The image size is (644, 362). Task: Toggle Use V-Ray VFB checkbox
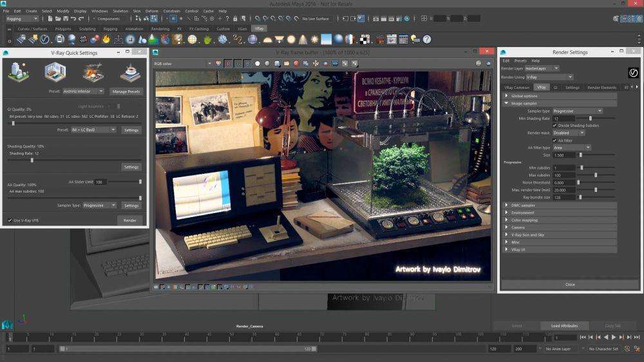(10, 220)
